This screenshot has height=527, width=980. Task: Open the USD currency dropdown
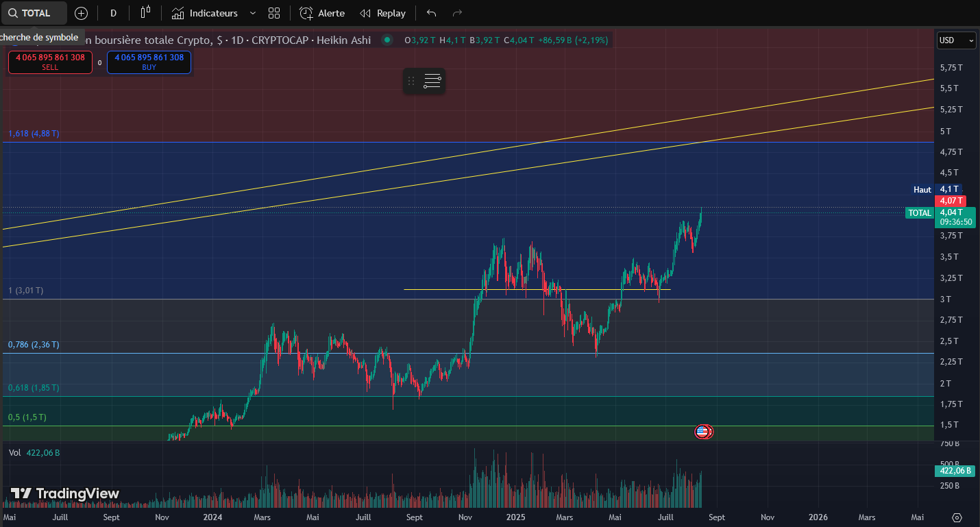(x=956, y=40)
